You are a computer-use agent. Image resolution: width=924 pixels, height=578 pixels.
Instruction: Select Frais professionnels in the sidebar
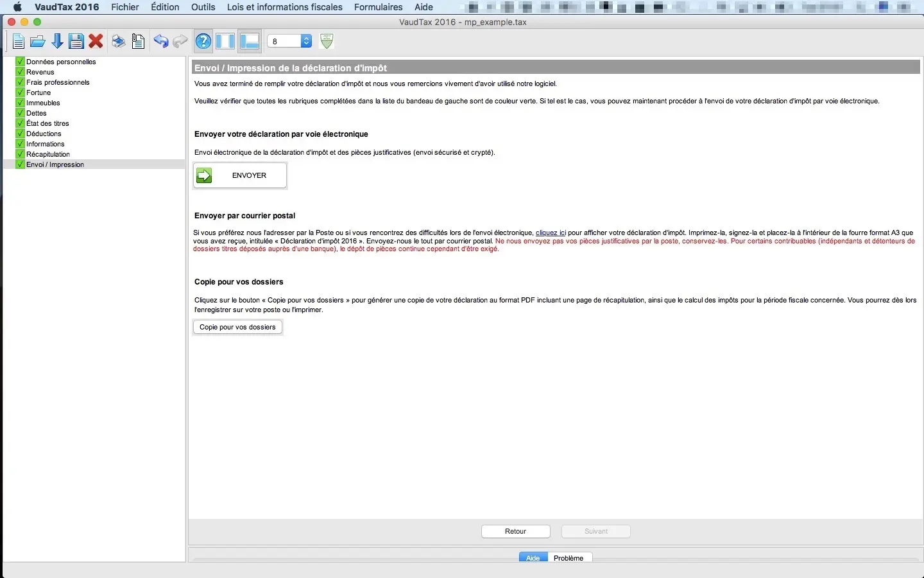click(58, 82)
